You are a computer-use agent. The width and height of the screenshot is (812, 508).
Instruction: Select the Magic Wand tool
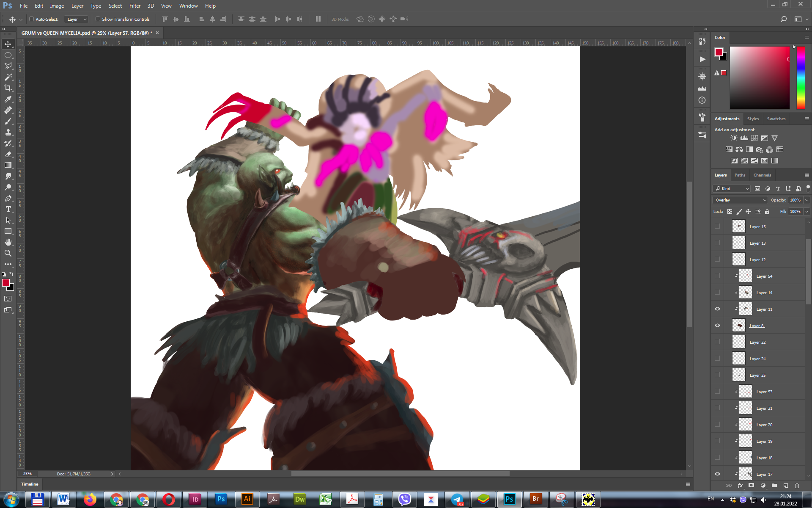coord(8,77)
